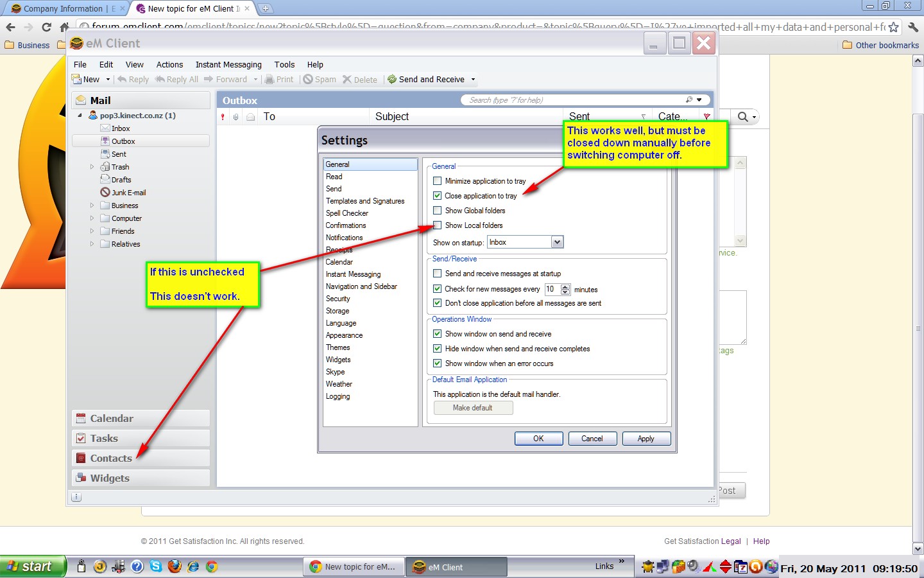The image size is (924, 578).
Task: Uncheck Show window when an error occurs
Action: pos(437,363)
